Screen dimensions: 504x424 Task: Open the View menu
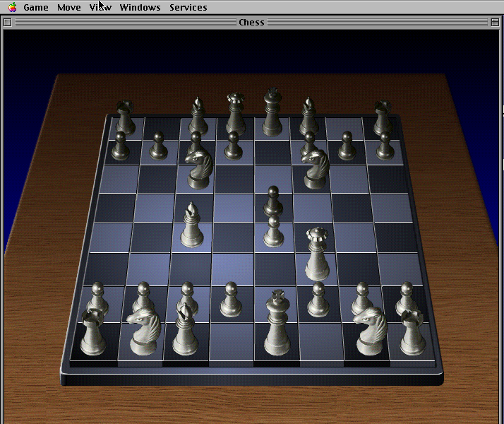100,7
